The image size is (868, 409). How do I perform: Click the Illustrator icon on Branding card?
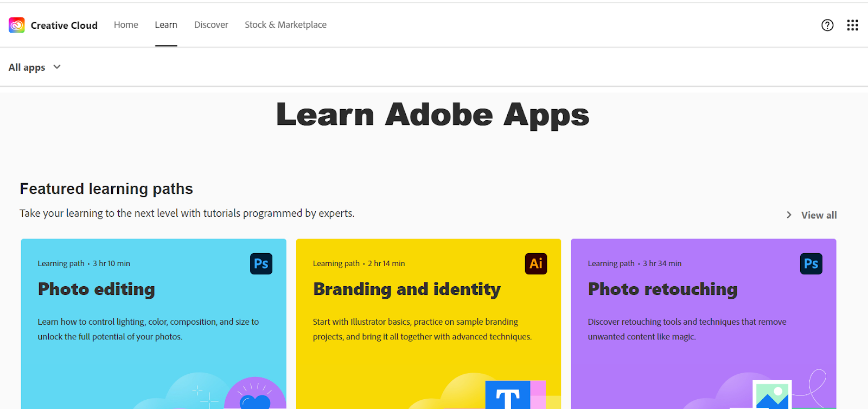pyautogui.click(x=536, y=264)
